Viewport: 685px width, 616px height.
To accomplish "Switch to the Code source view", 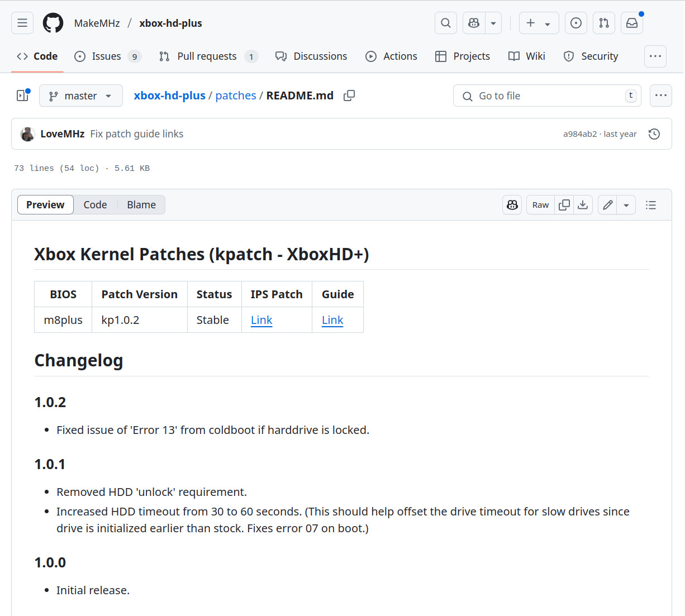I will [x=95, y=205].
